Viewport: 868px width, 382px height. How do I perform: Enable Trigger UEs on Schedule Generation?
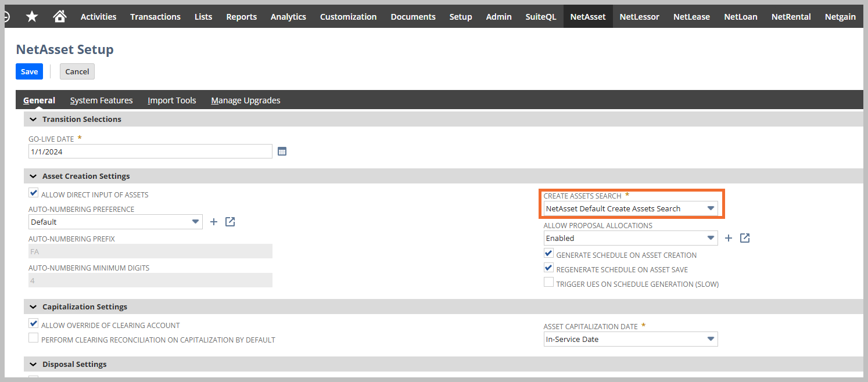548,283
